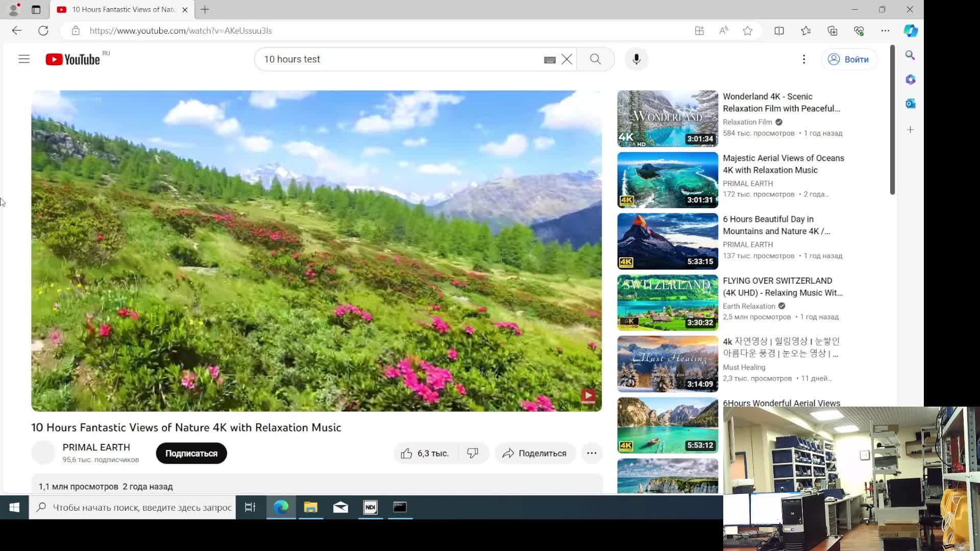
Task: Open more actions menu beside Share button
Action: point(592,453)
